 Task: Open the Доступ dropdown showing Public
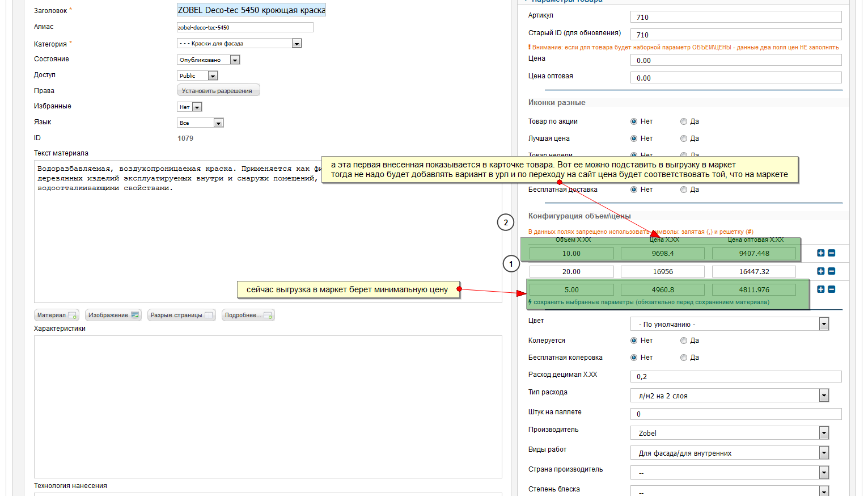[x=197, y=75]
